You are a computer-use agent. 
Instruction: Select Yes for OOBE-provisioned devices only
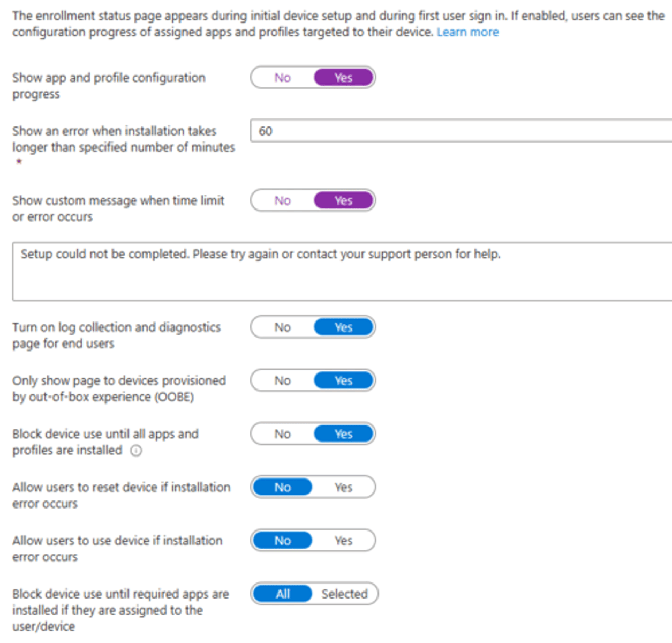[x=343, y=380]
